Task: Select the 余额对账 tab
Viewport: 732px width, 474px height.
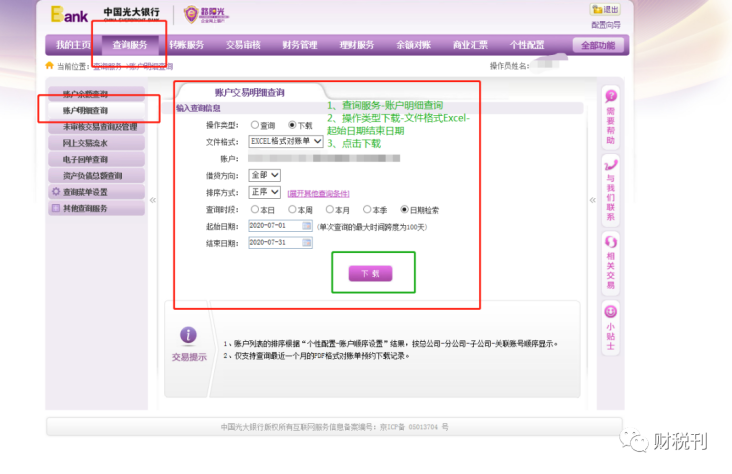Action: tap(413, 45)
